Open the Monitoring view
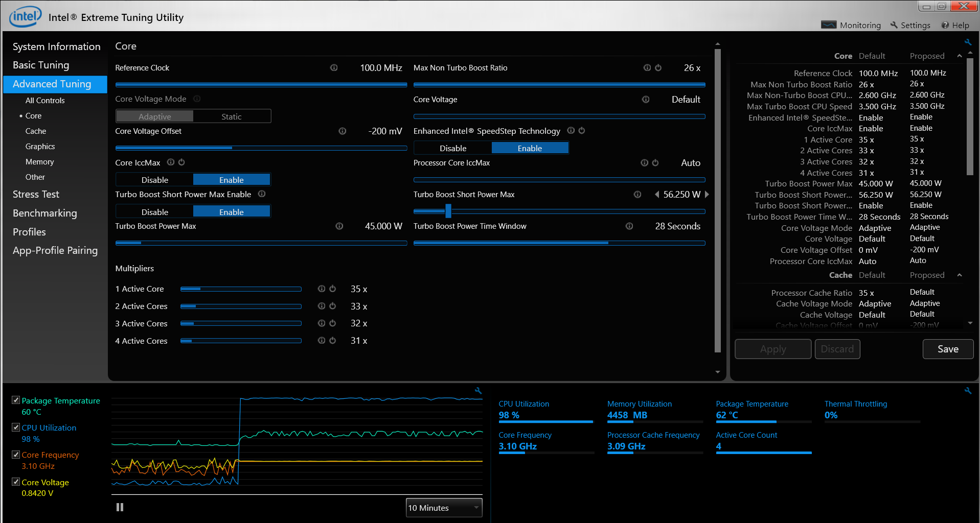The height and width of the screenshot is (523, 980). [x=851, y=25]
